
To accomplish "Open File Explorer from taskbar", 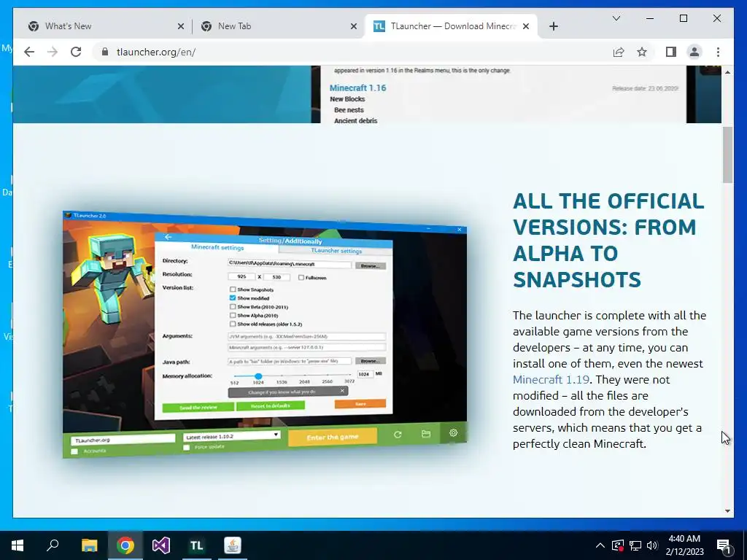I will [x=89, y=545].
